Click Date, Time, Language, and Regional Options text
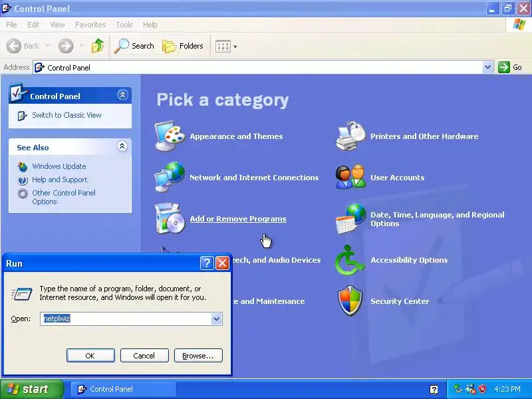The image size is (532, 399). (438, 219)
